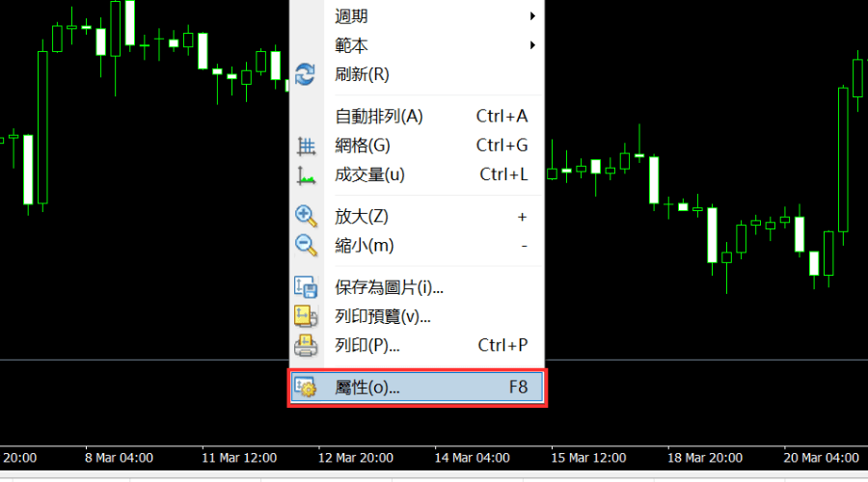Click the zoom-in magnifier icon
868x482 pixels.
tap(306, 216)
